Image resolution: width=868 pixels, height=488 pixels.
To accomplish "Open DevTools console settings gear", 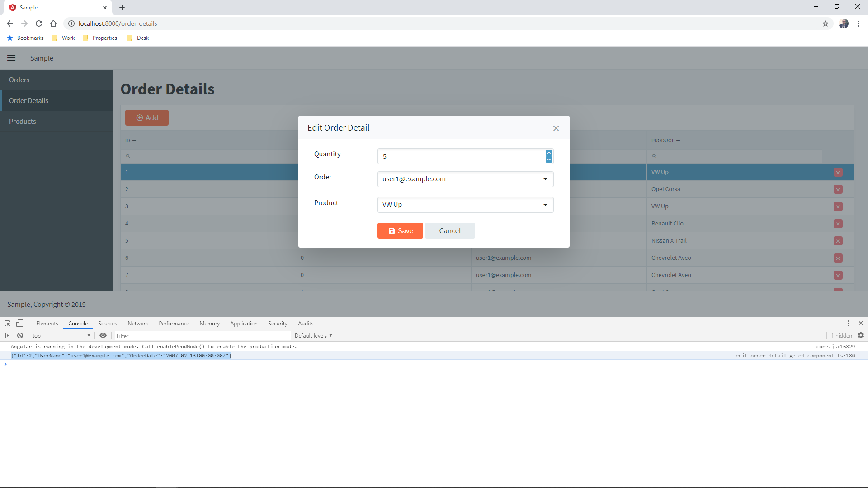I will coord(861,335).
